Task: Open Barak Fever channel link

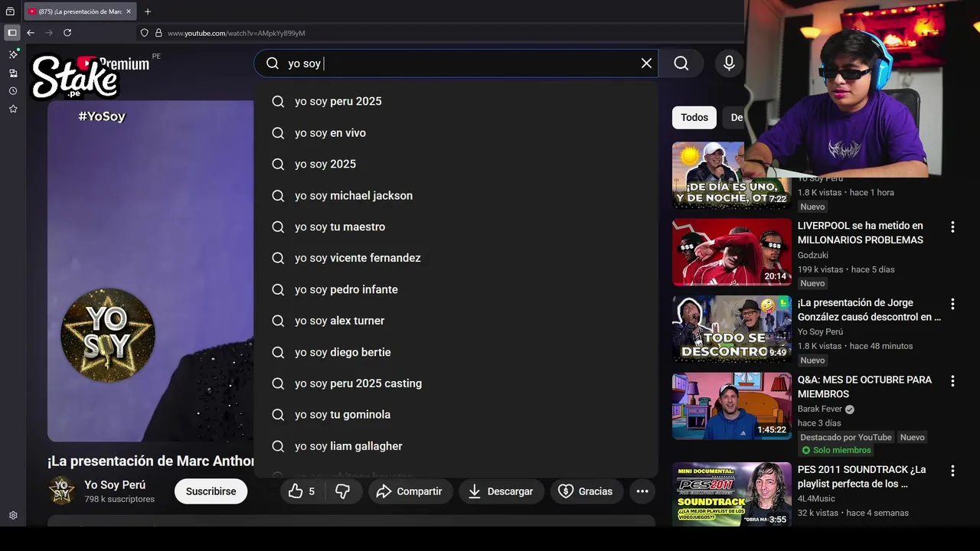Action: pyautogui.click(x=820, y=409)
